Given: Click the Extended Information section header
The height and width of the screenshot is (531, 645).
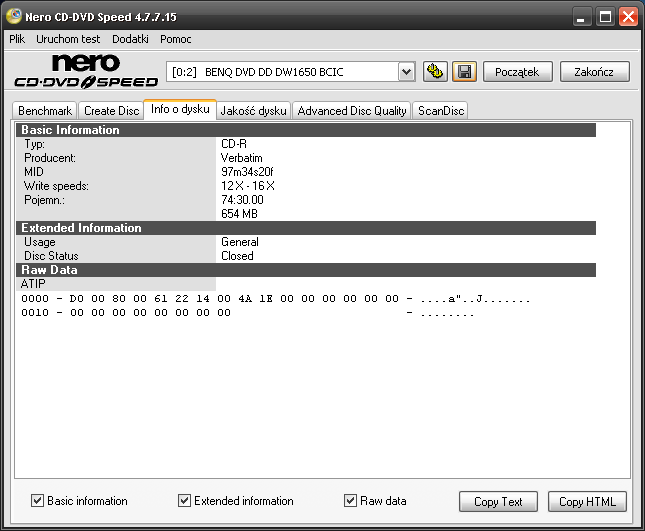Looking at the screenshot, I should (306, 228).
